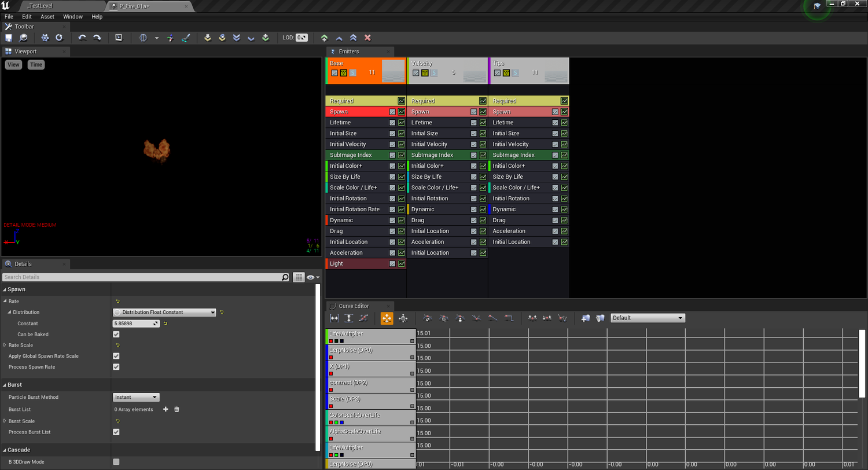Fit curves vertically in the Curve Editor
868x470 pixels.
(348, 318)
